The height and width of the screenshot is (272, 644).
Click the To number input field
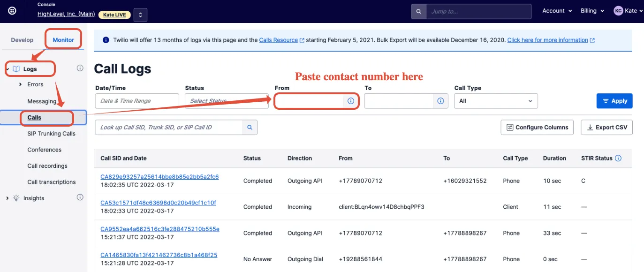[x=399, y=101]
